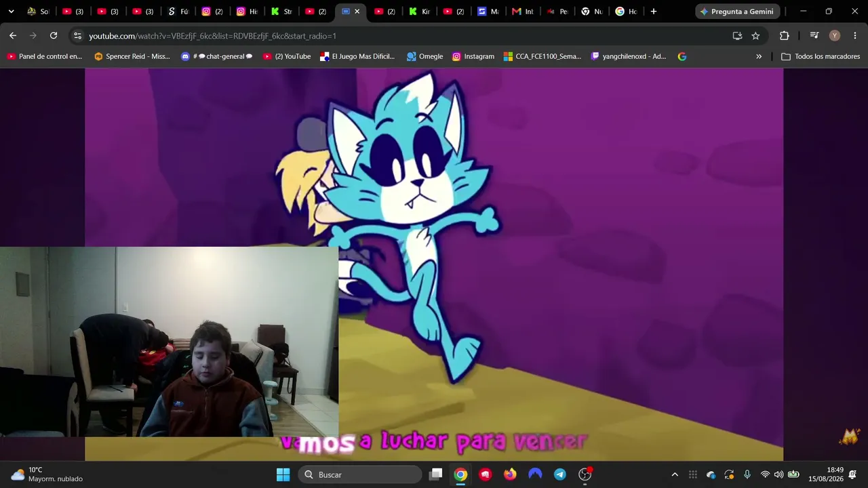Open the Chrome profile avatar
868x488 pixels.
(x=835, y=36)
